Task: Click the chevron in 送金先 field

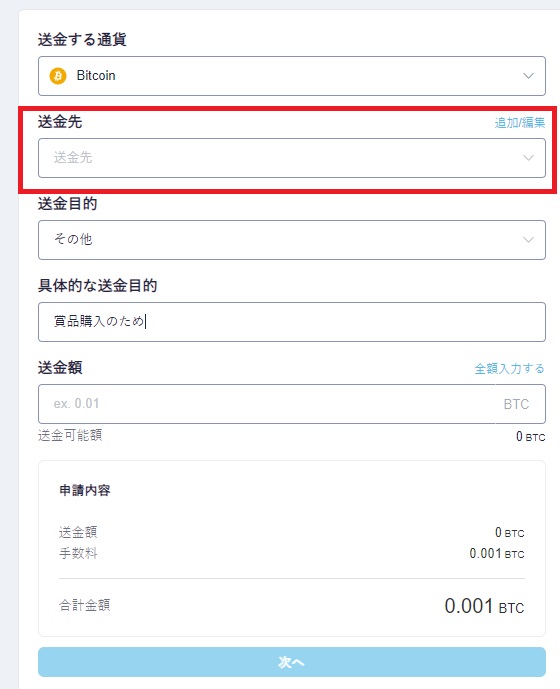Action: pyautogui.click(x=528, y=158)
